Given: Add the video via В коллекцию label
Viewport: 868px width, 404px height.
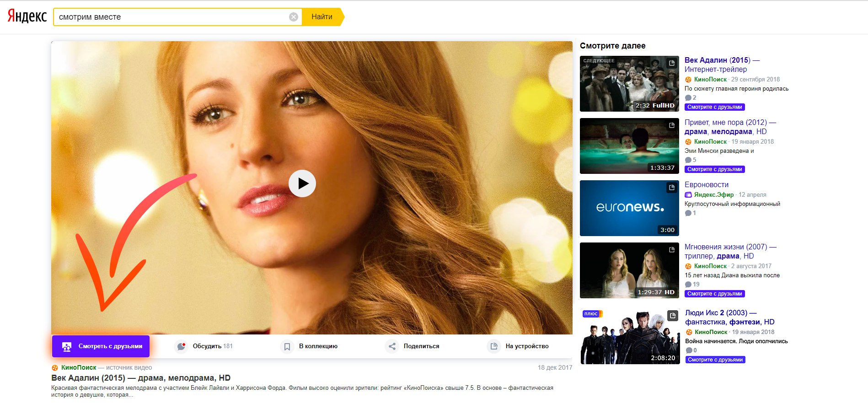Looking at the screenshot, I should (318, 346).
